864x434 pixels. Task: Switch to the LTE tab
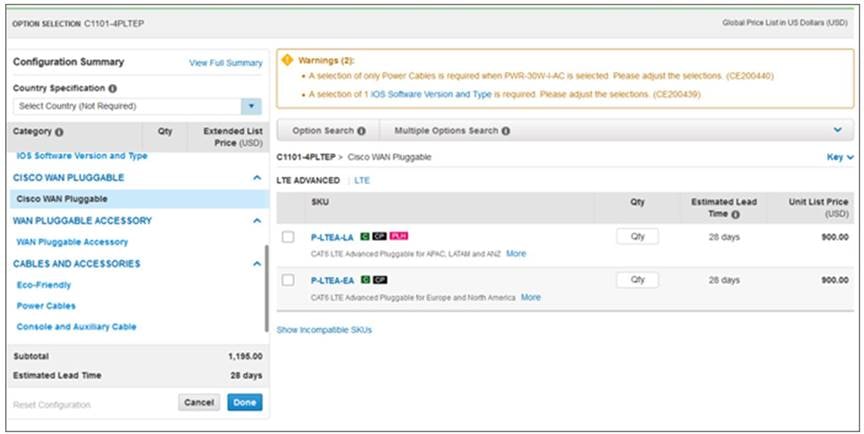point(362,181)
